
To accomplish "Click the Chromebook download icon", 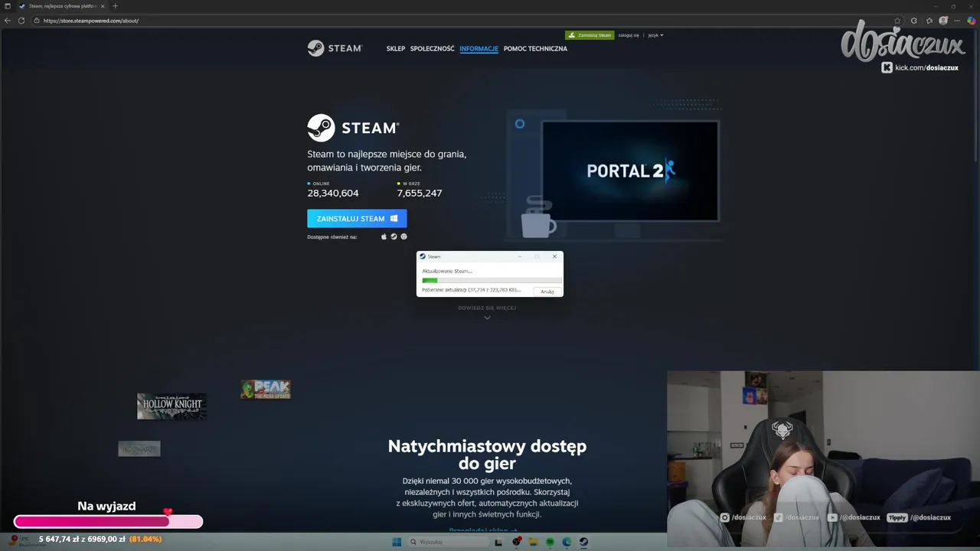I will coord(403,236).
